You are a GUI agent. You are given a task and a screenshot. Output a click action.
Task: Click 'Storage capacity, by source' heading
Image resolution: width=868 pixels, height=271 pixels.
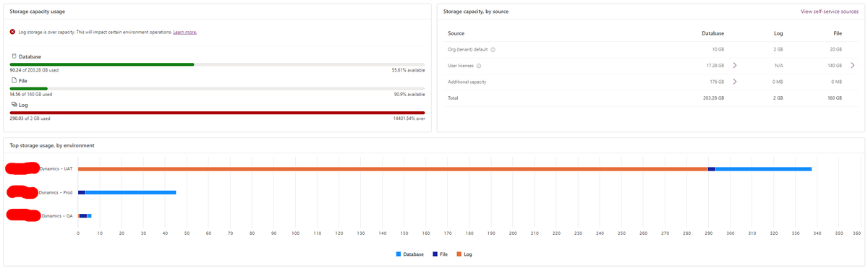coord(475,12)
